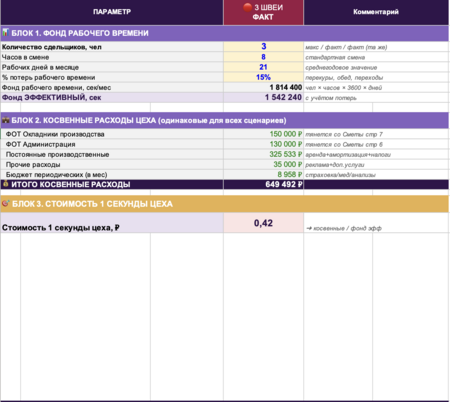
Task: Select the 1 542 240 value cell
Action: tap(263, 97)
